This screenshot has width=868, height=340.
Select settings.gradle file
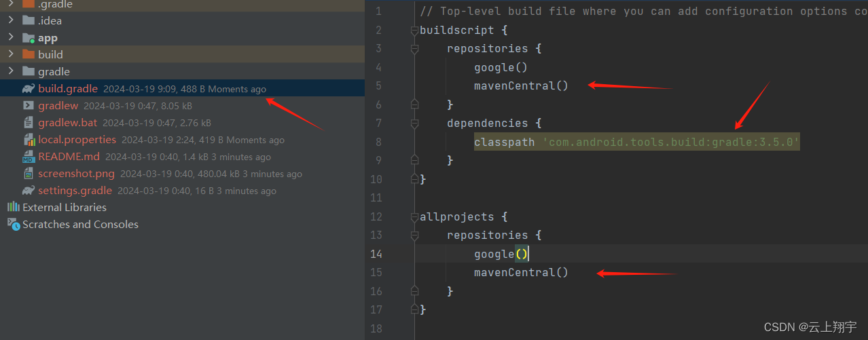(x=75, y=191)
